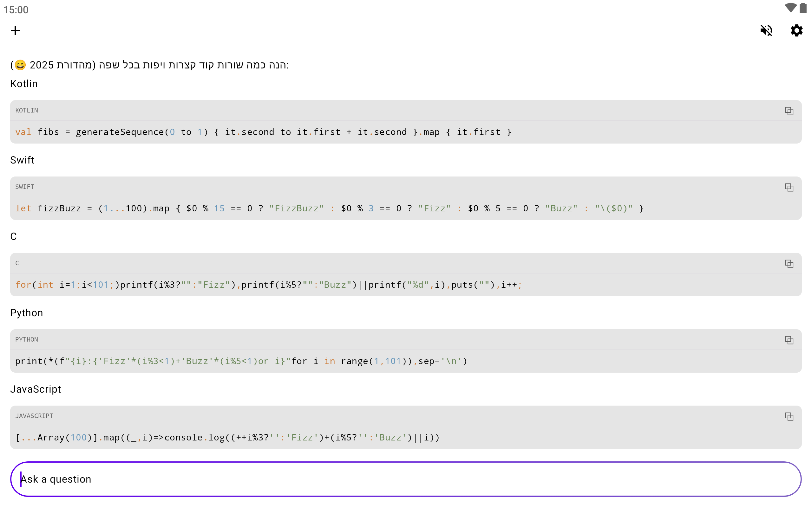
Task: Copy the JavaScript code block
Action: point(789,417)
